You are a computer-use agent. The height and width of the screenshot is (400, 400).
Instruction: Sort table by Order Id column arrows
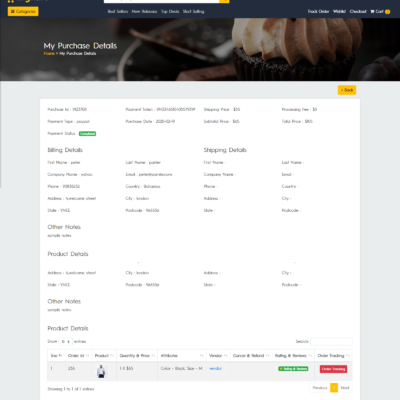87,356
